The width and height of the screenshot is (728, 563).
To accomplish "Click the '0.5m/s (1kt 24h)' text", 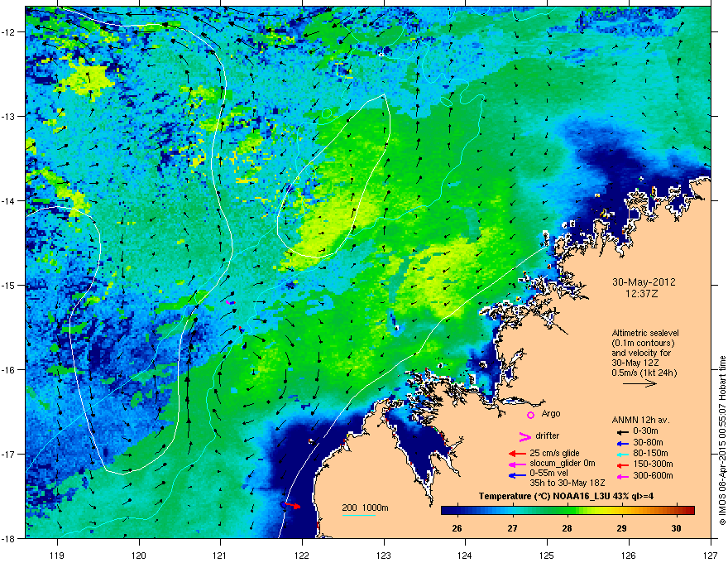I will point(644,373).
